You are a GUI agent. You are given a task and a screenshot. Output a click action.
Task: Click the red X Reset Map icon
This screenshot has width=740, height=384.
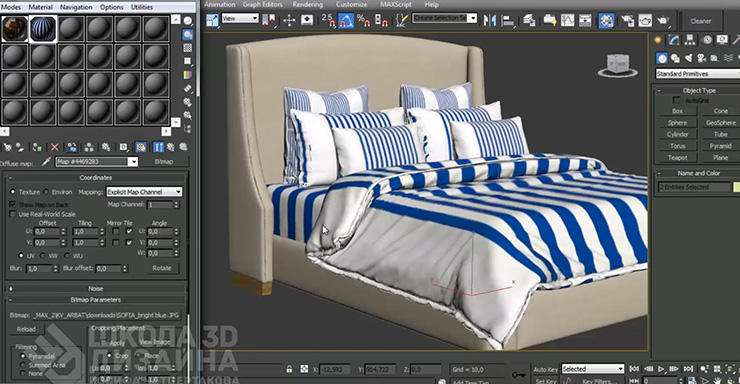tap(54, 148)
